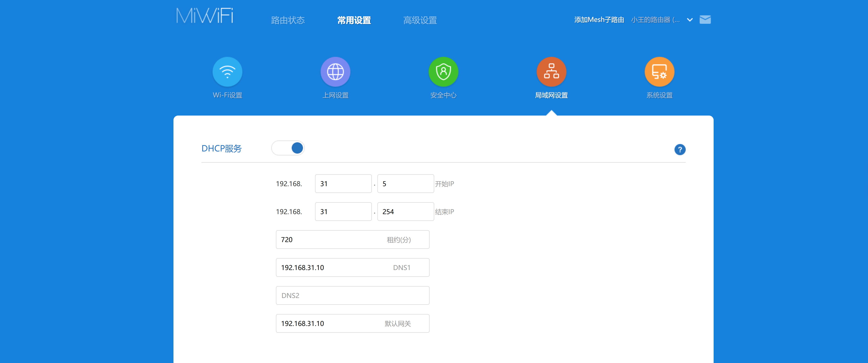Click the 小王的路由器 name text
The width and height of the screenshot is (868, 363).
click(x=655, y=20)
